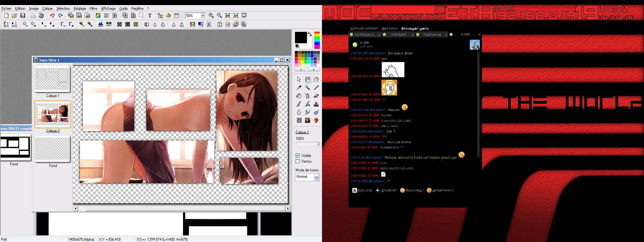Show the next color palette page

point(314,70)
